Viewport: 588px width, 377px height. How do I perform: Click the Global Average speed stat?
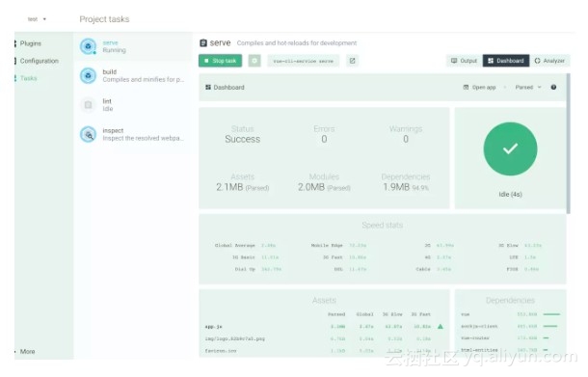[x=245, y=245]
